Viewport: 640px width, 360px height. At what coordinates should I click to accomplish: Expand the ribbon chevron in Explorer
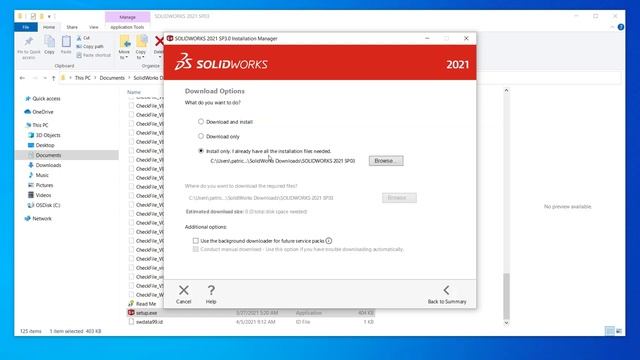click(x=612, y=27)
